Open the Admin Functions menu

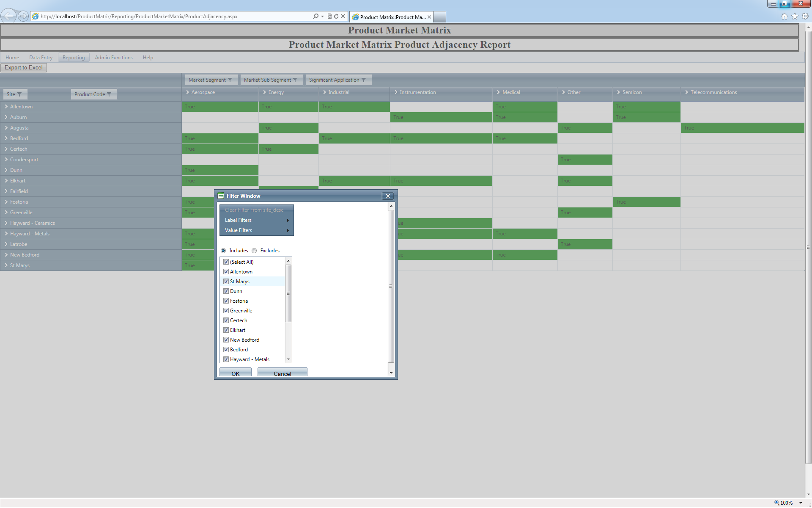[x=113, y=58]
